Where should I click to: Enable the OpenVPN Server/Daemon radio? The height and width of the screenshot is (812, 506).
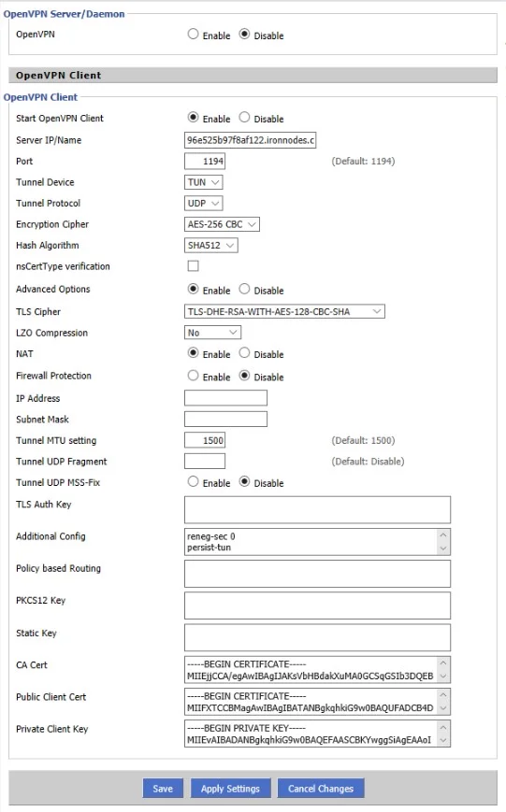tap(193, 35)
